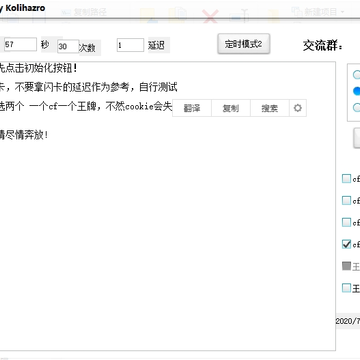
Task: Click the grayed-out 王 checkbox
Action: tap(347, 266)
